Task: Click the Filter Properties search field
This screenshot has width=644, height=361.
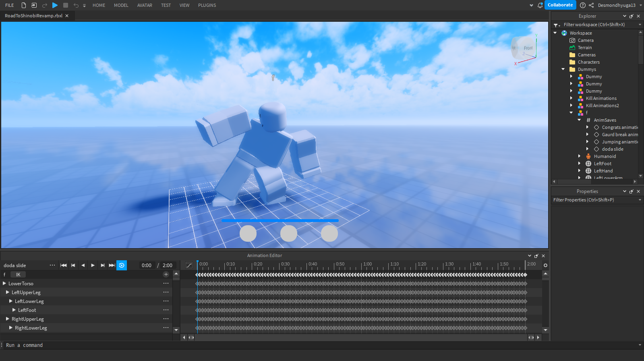Action: 597,200
